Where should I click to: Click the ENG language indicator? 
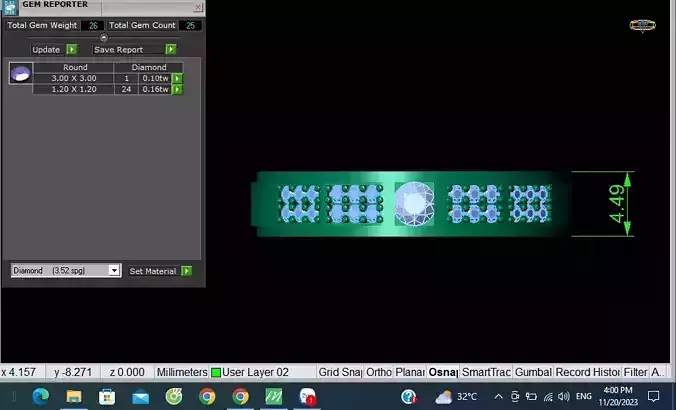tap(583, 396)
